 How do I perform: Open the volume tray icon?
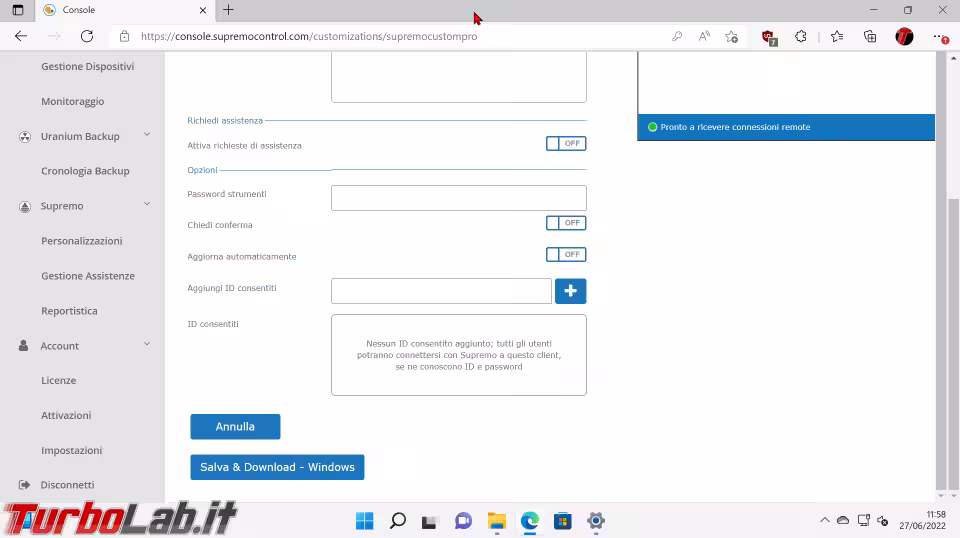(x=882, y=521)
